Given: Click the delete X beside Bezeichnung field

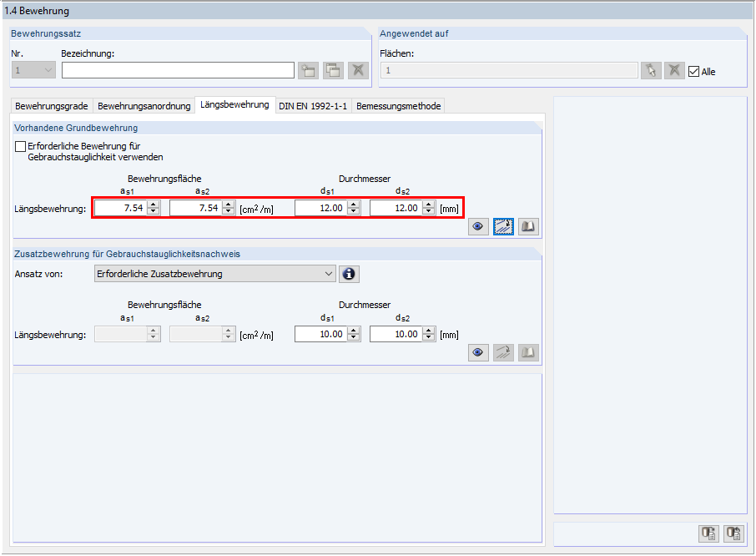Looking at the screenshot, I should point(358,70).
